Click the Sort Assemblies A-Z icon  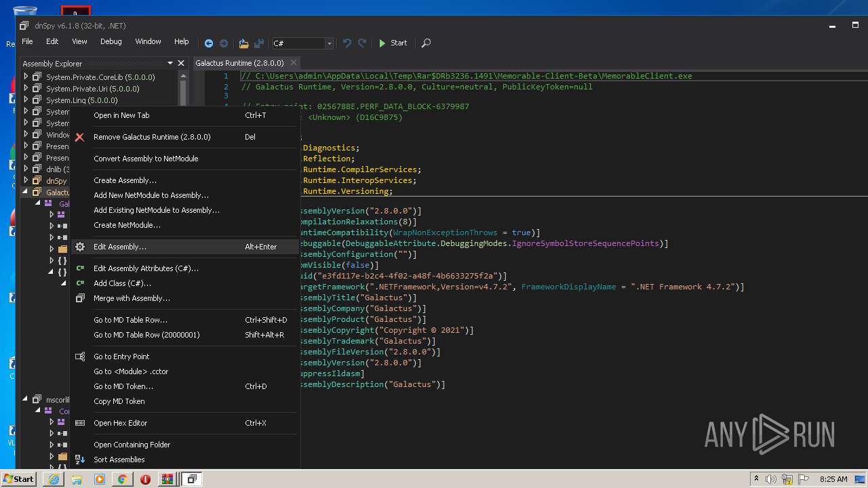tap(80, 460)
